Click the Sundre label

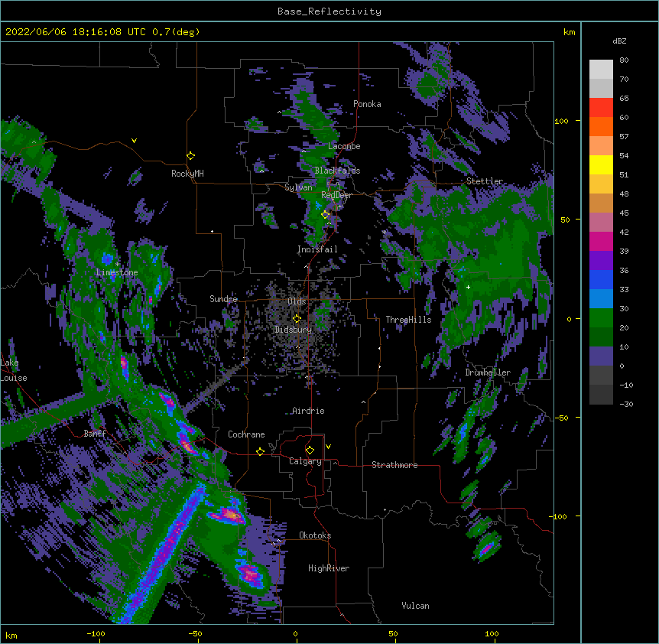223,299
